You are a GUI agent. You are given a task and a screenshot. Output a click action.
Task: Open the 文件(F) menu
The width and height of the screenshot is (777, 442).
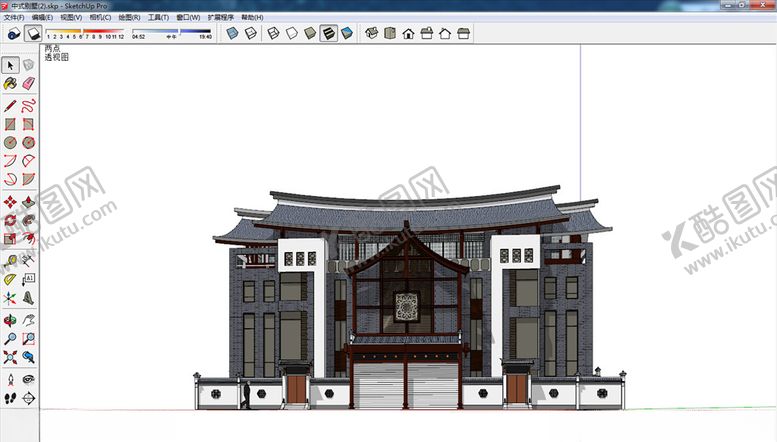click(x=13, y=17)
